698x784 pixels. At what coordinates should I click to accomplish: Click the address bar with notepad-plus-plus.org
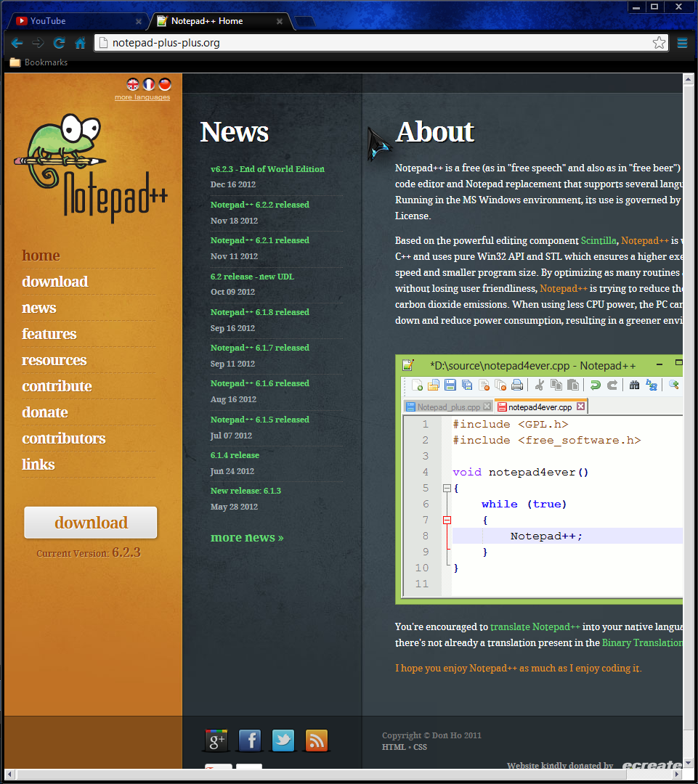click(381, 43)
